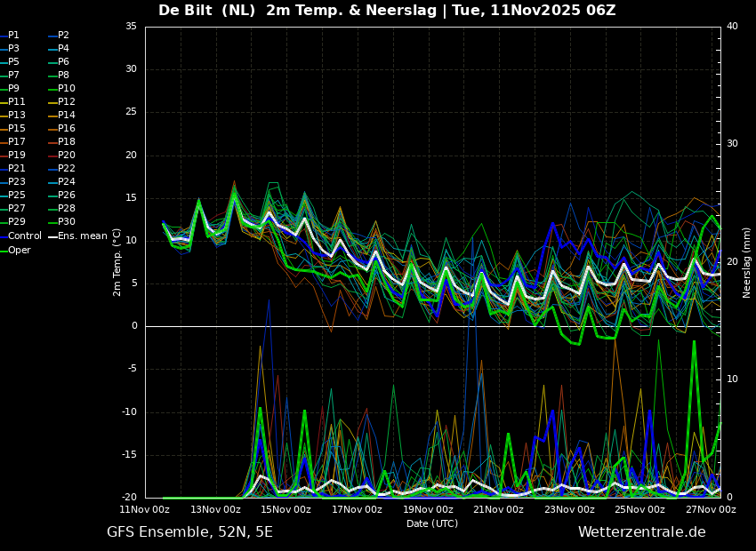This screenshot has width=756, height=551.
Task: Click the P13 legend entry
Action: (12, 116)
